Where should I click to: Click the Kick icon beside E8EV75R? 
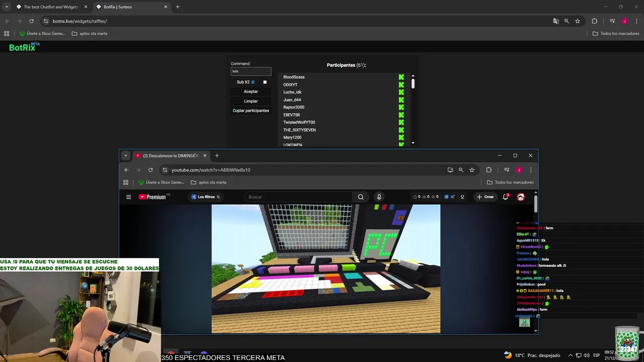[401, 115]
